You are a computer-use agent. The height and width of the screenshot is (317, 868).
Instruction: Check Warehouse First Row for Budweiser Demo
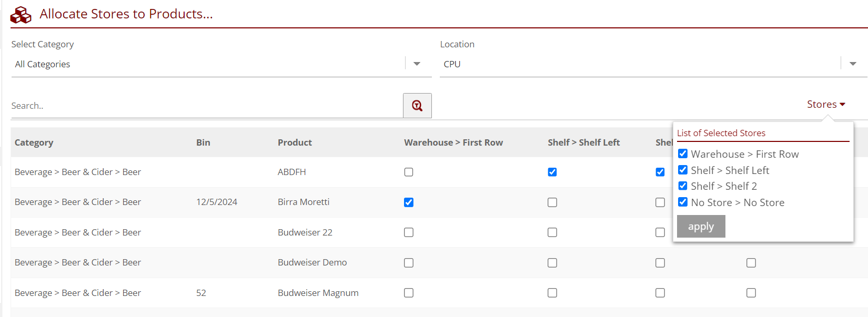409,263
